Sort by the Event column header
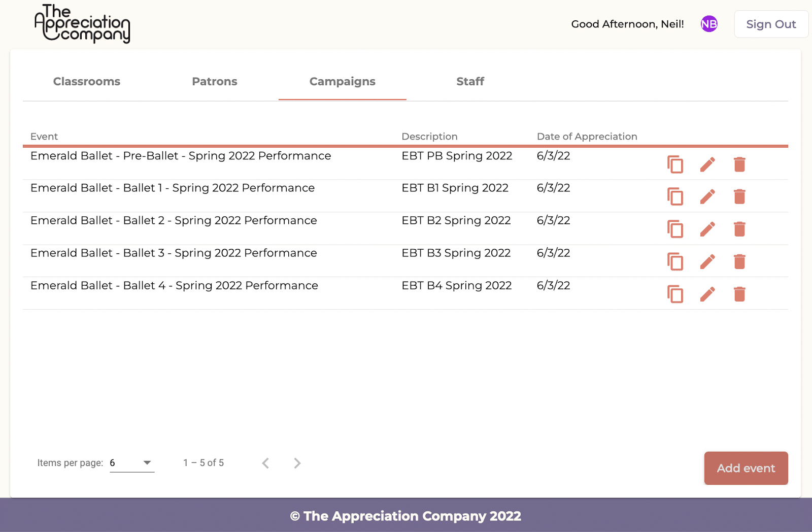The height and width of the screenshot is (532, 812). coord(44,137)
